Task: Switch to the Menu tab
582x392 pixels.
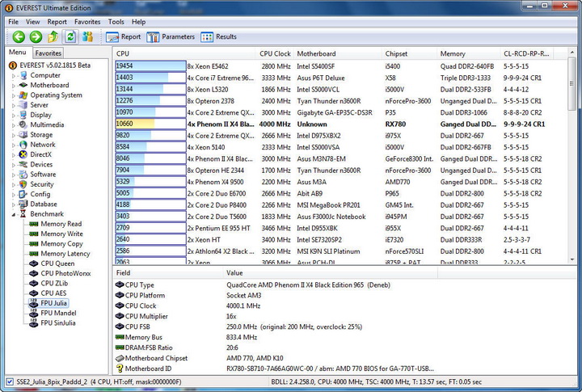Action: [x=18, y=53]
